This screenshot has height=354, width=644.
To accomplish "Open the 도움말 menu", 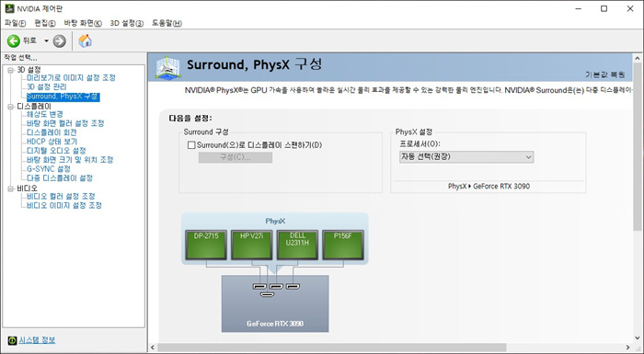I will click(167, 23).
